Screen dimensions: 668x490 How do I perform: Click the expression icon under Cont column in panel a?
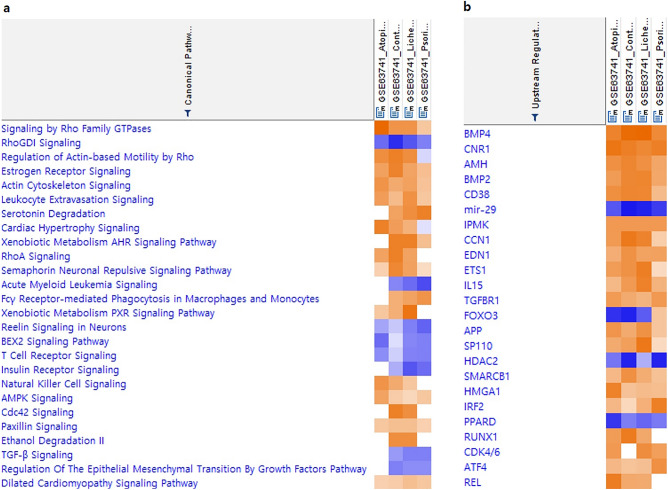click(x=395, y=112)
